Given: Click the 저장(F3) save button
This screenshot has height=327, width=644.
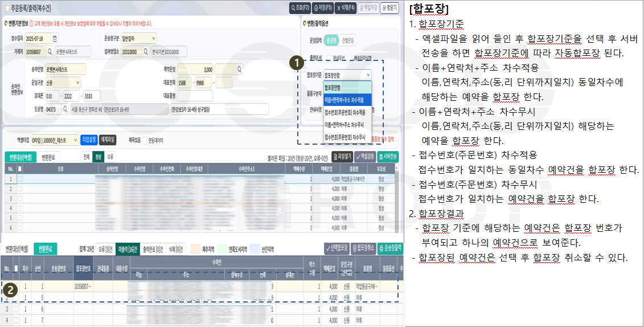Looking at the screenshot, I should coord(322,7).
